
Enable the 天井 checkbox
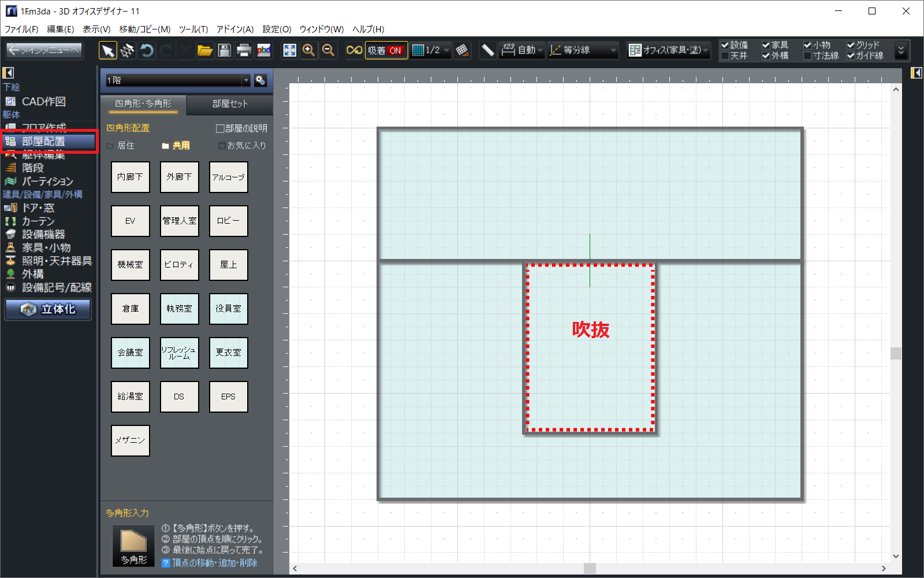tap(725, 56)
